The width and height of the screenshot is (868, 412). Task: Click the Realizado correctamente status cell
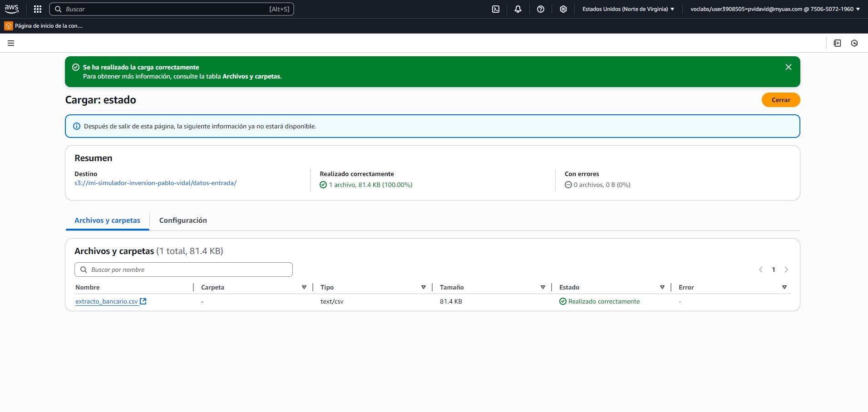click(600, 301)
